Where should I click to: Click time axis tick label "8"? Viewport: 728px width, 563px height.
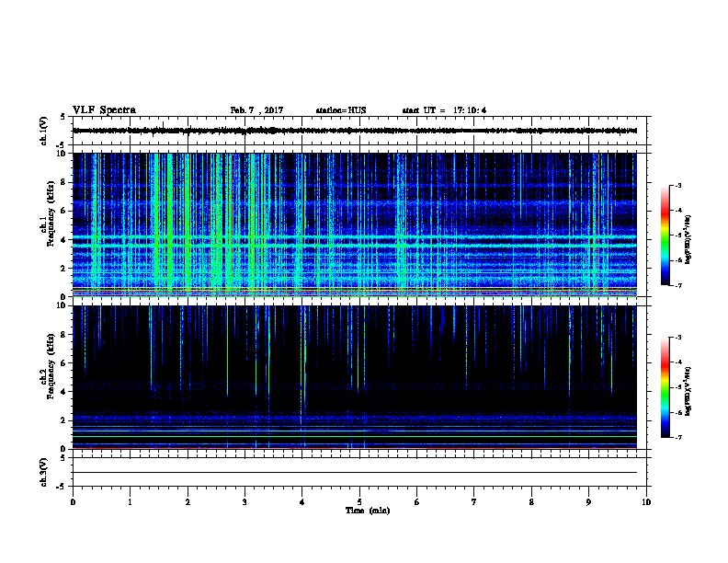531,502
